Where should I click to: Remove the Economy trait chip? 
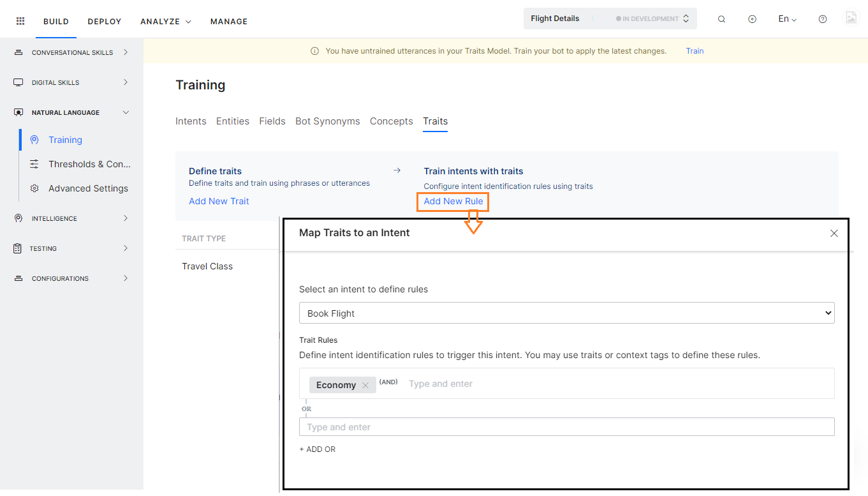click(x=365, y=385)
